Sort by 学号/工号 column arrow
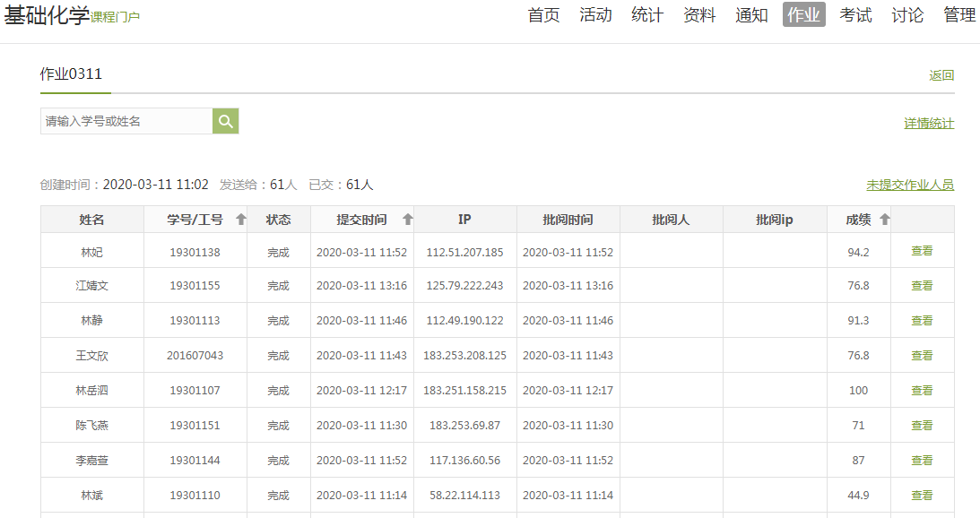This screenshot has height=518, width=980. 240,220
